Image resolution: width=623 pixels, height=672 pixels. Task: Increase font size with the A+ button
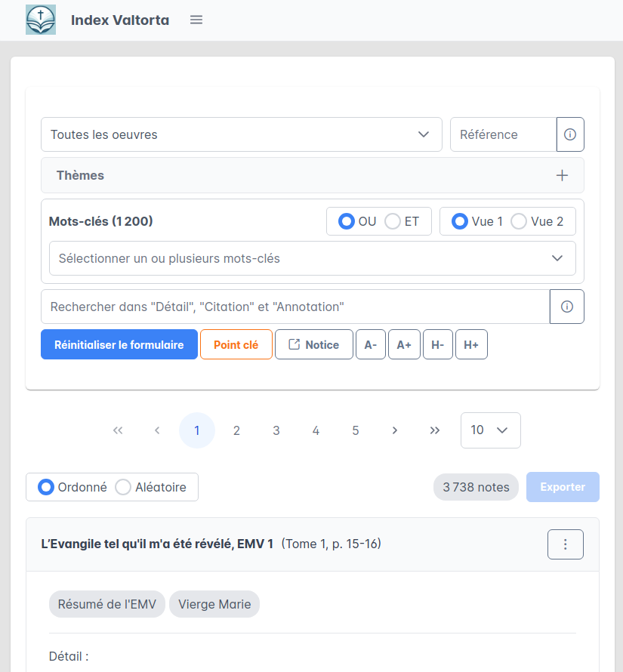click(404, 344)
